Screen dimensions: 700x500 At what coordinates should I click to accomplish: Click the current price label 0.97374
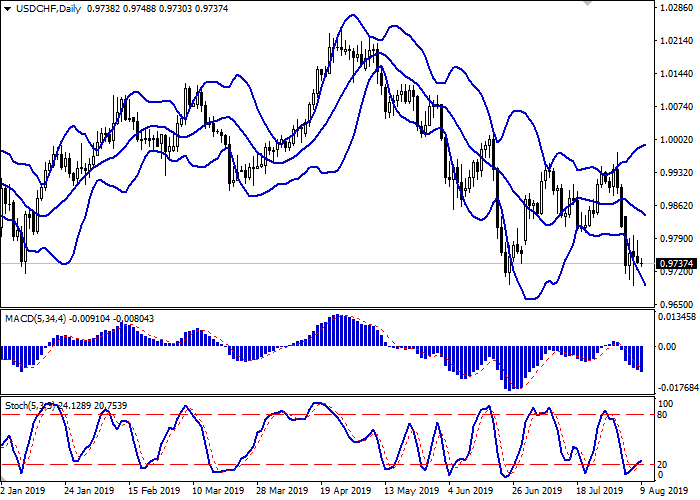[677, 263]
